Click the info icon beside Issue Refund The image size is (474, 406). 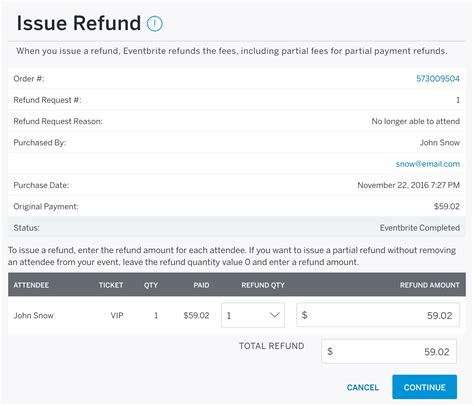[x=155, y=24]
